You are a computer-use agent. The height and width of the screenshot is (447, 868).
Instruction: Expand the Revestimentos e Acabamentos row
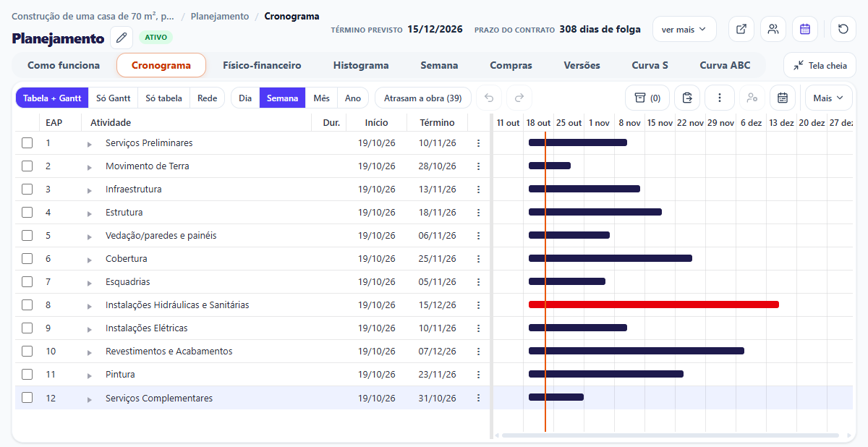90,352
